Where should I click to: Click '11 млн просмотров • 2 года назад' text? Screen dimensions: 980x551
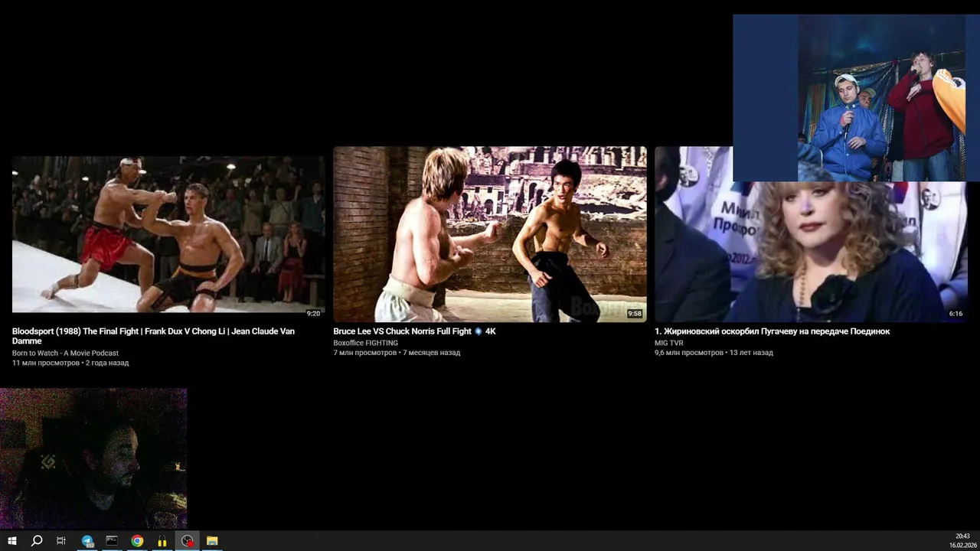(x=70, y=363)
